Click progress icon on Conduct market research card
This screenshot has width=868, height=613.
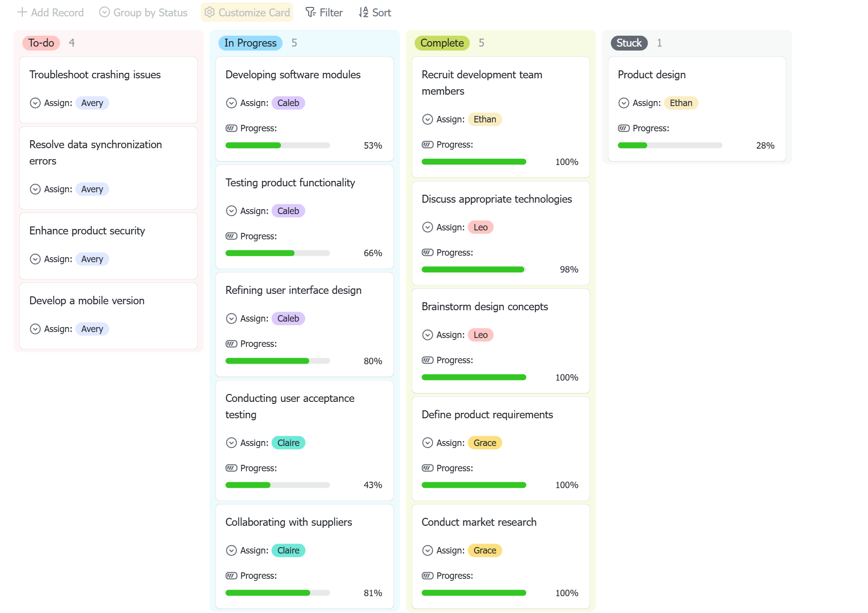point(428,576)
